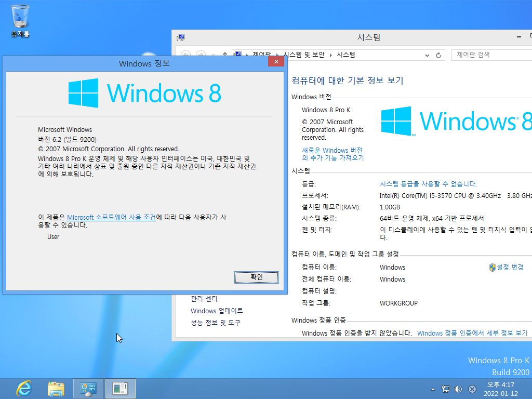Image resolution: width=532 pixels, height=399 pixels.
Task: Click the Action Center tray icon
Action: 472,389
